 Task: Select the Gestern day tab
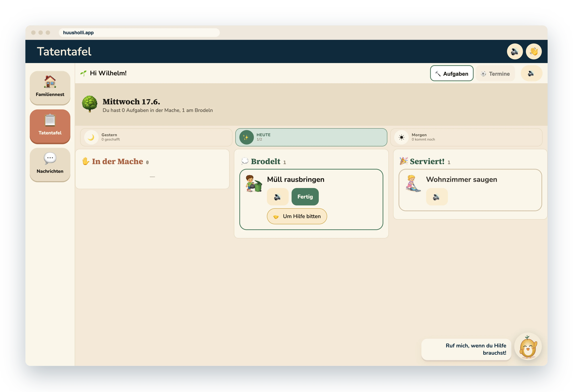[x=156, y=137]
